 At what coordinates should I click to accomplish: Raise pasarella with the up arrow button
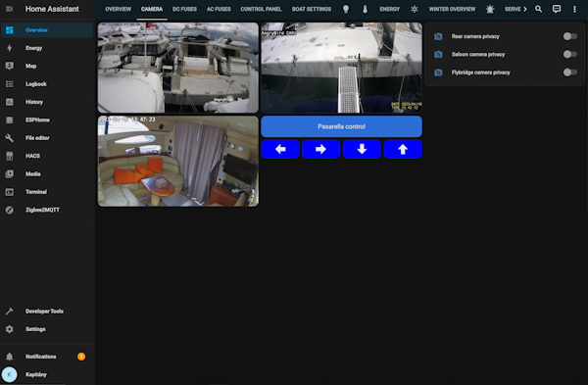point(403,149)
